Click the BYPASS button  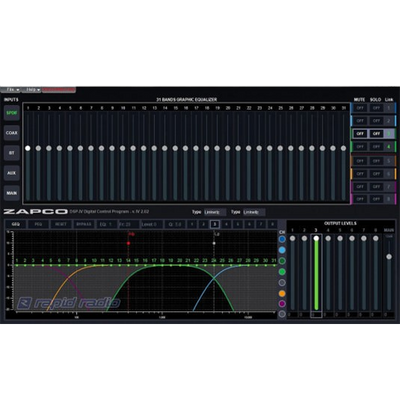click(83, 224)
